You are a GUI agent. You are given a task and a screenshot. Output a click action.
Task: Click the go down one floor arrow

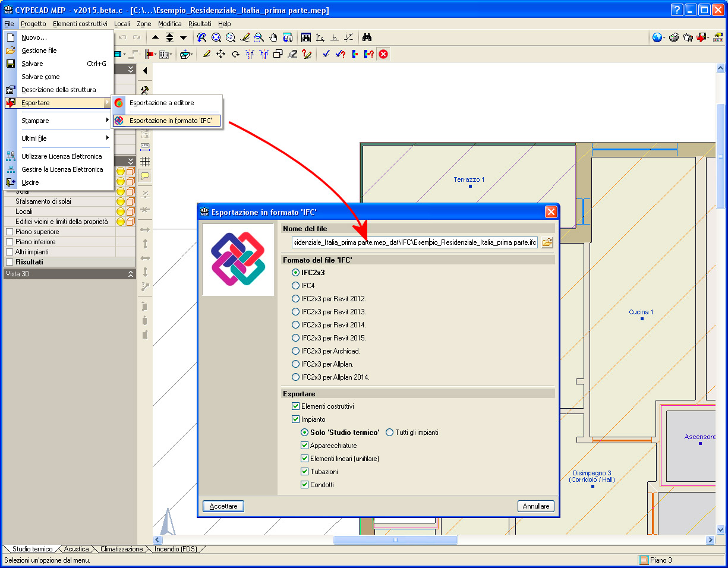[x=183, y=37]
